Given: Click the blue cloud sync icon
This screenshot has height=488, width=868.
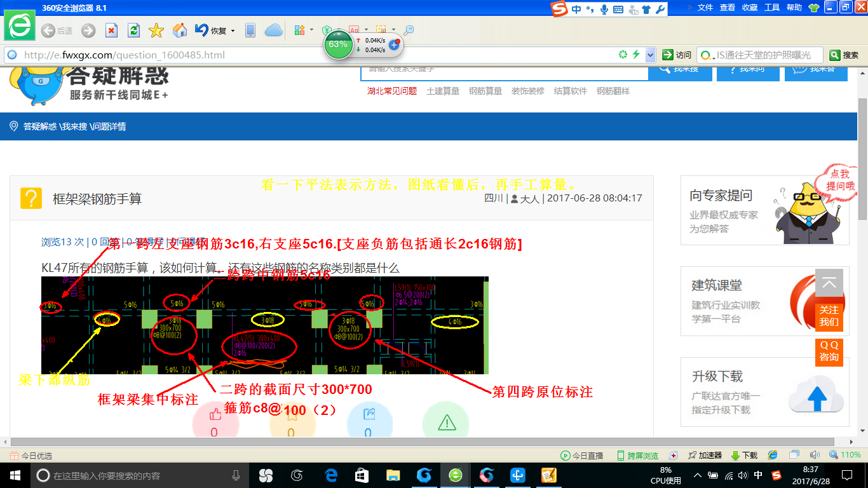Looking at the screenshot, I should (x=273, y=30).
